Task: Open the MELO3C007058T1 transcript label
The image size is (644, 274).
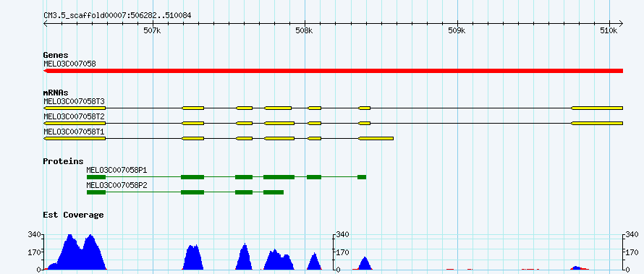Action: [75, 132]
